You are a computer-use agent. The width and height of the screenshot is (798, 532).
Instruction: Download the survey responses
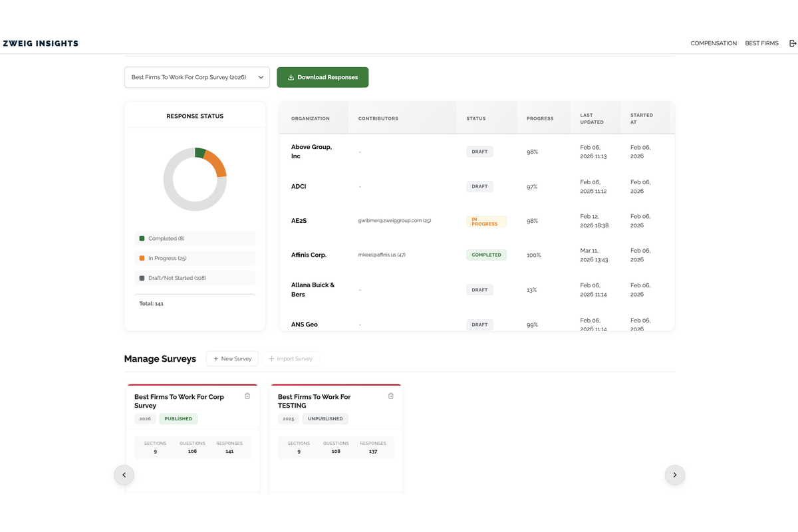pos(323,77)
